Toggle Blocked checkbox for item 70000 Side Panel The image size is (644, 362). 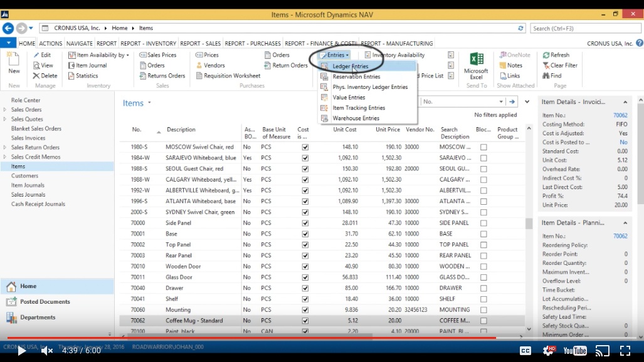tap(484, 223)
